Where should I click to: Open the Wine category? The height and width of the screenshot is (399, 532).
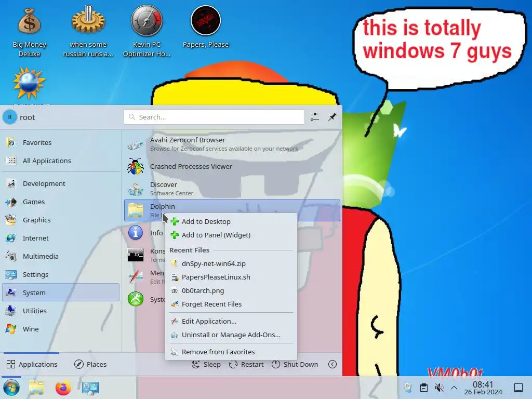61,329
